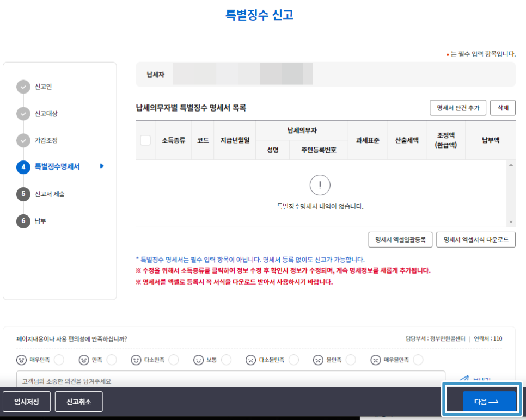Click the 매우만족 smiley face icon
The width and height of the screenshot is (526, 420).
point(21,360)
